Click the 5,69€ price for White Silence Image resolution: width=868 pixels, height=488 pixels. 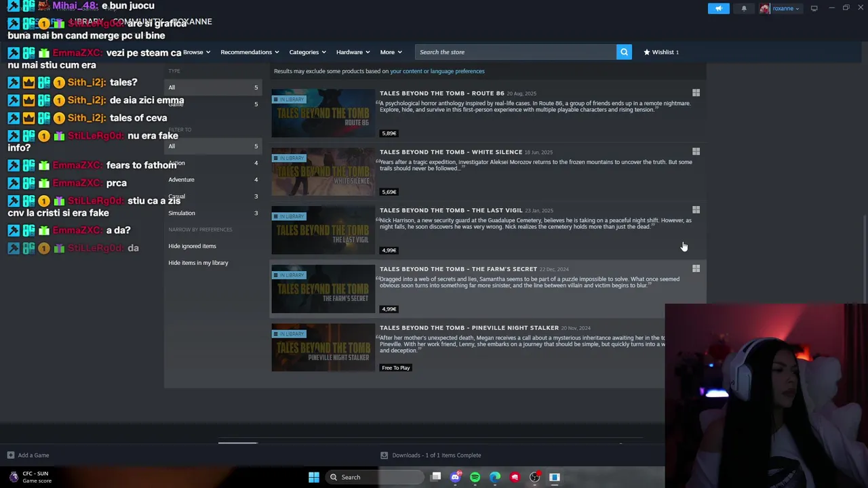(389, 192)
